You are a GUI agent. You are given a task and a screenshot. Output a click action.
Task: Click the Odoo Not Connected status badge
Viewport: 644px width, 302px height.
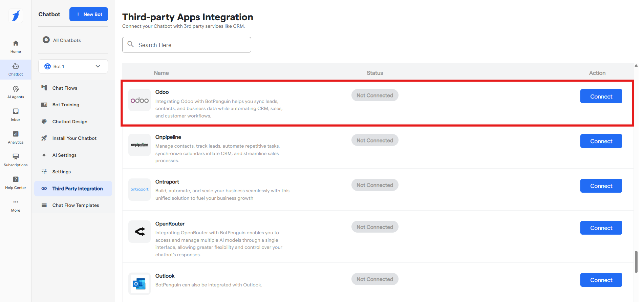(x=375, y=95)
